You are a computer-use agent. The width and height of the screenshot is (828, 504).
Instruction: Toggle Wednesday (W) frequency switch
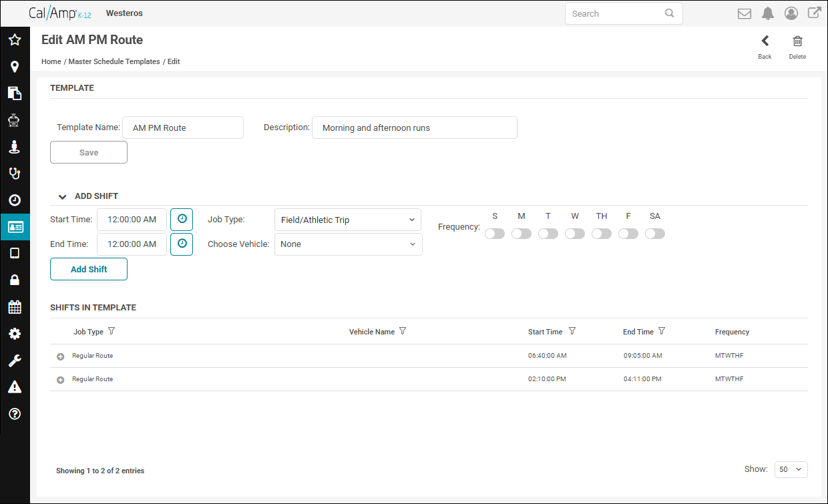pos(575,234)
